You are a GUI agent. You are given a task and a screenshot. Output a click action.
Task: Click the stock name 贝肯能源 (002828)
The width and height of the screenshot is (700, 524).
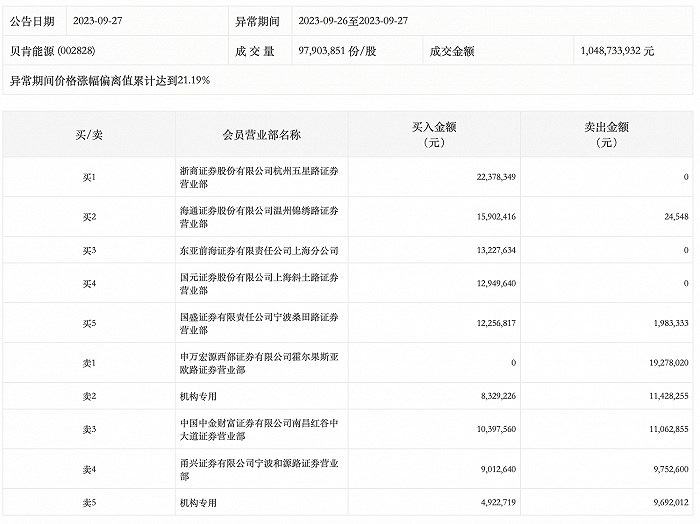click(x=53, y=51)
